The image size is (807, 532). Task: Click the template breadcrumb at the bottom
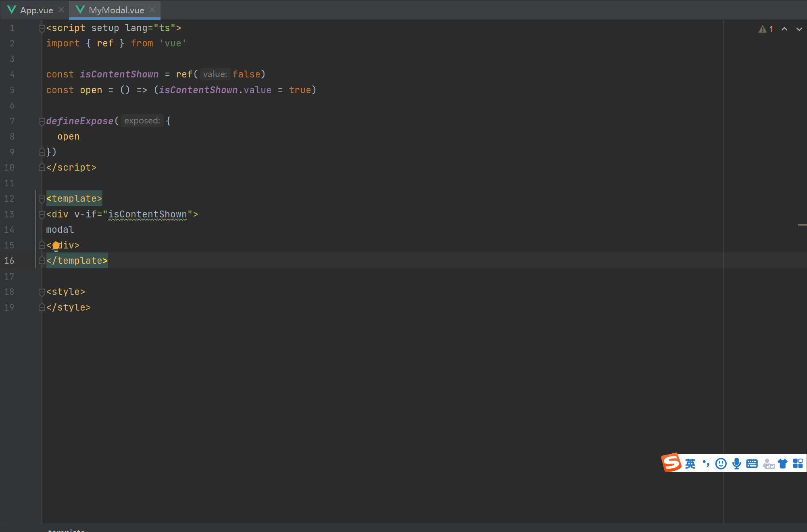[67, 530]
